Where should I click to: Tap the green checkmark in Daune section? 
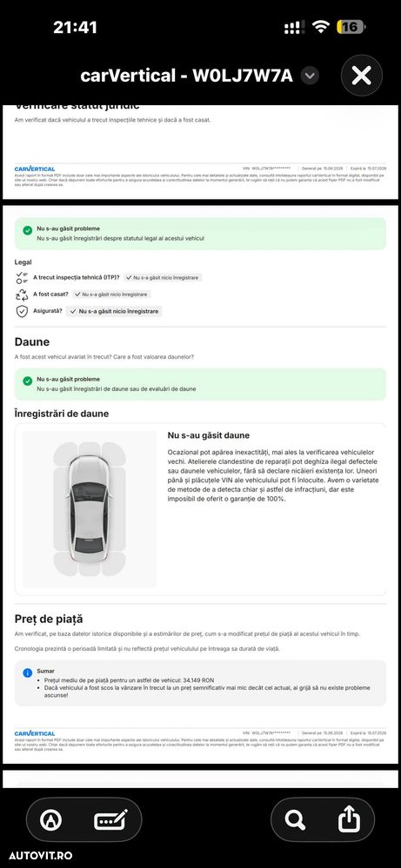pyautogui.click(x=27, y=381)
